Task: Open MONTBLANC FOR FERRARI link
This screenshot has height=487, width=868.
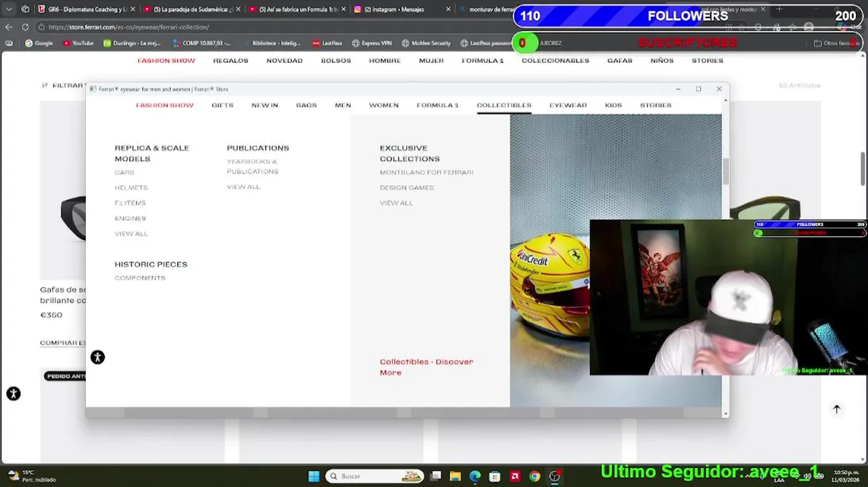Action: click(x=427, y=172)
